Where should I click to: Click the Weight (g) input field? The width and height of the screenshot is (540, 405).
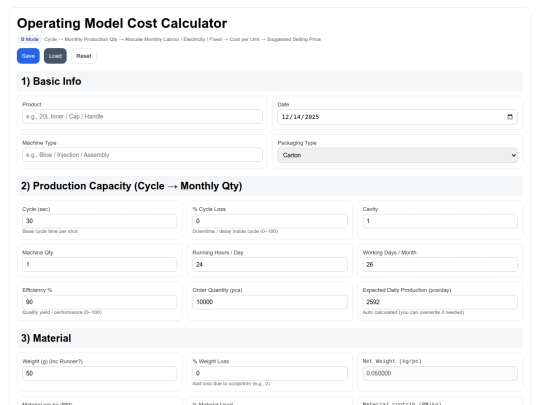(x=100, y=373)
